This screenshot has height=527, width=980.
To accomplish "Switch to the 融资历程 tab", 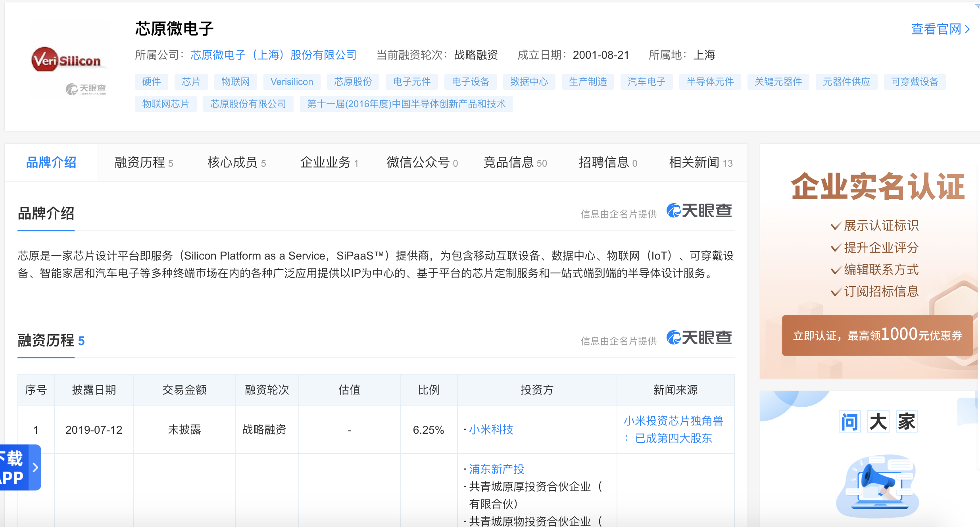I will [144, 162].
